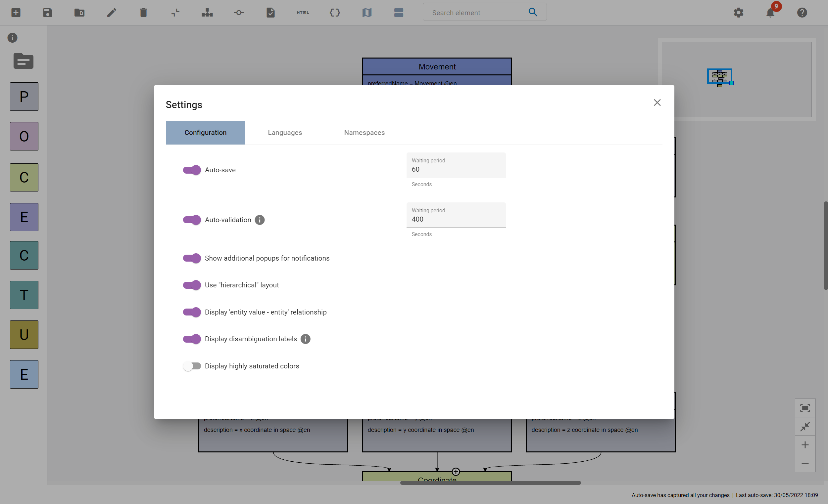Image resolution: width=828 pixels, height=504 pixels.
Task: Open the HTML view toolbar icon
Action: click(303, 12)
